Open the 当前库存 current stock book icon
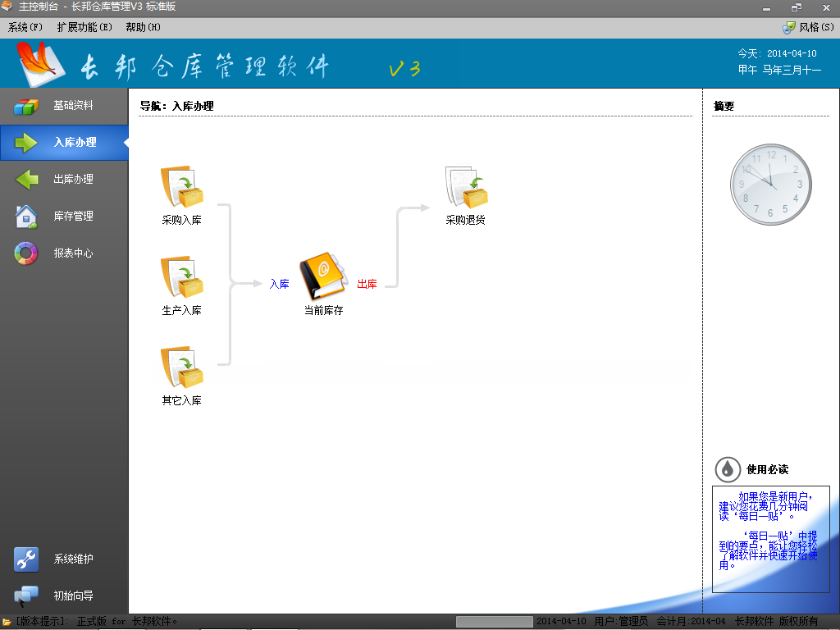Viewport: 840px width, 630px height. [323, 277]
